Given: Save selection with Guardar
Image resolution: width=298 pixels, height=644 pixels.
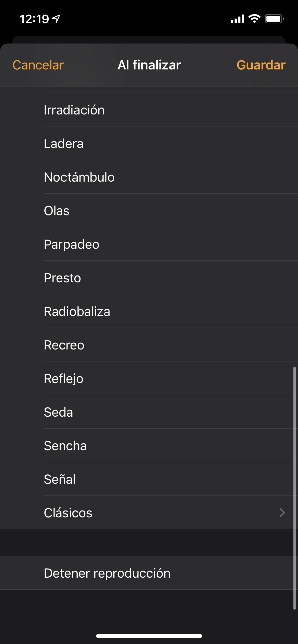Looking at the screenshot, I should [x=261, y=65].
